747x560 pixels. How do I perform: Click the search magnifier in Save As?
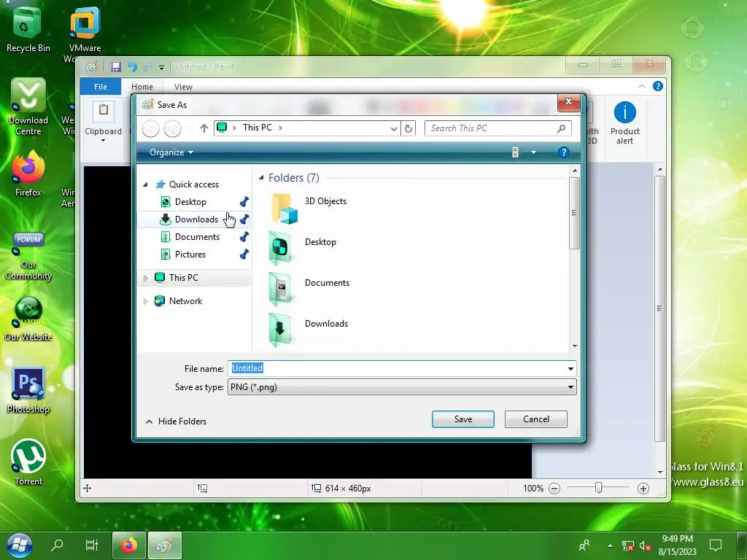click(x=561, y=128)
